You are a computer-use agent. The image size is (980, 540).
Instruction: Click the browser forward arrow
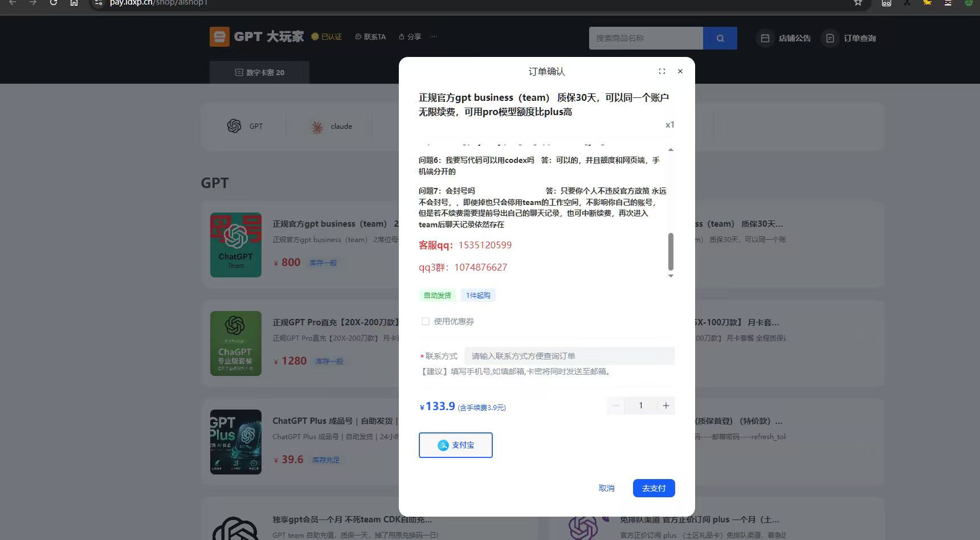pyautogui.click(x=33, y=3)
